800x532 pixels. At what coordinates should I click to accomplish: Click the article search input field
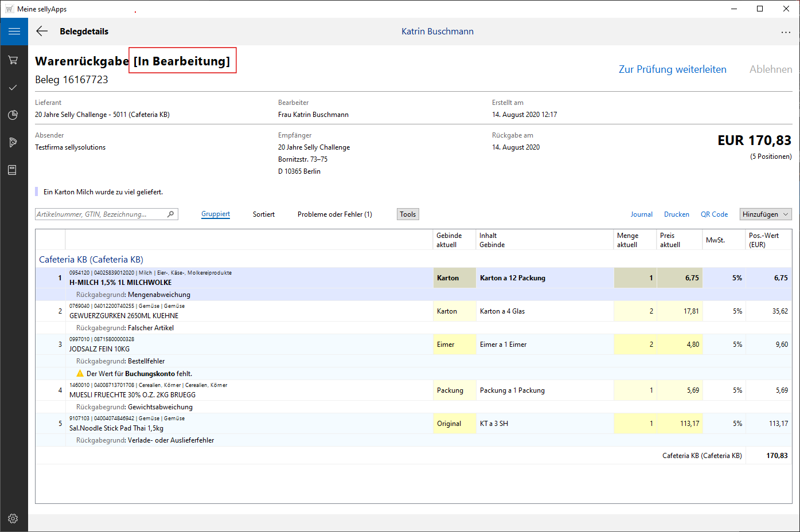(x=100, y=214)
